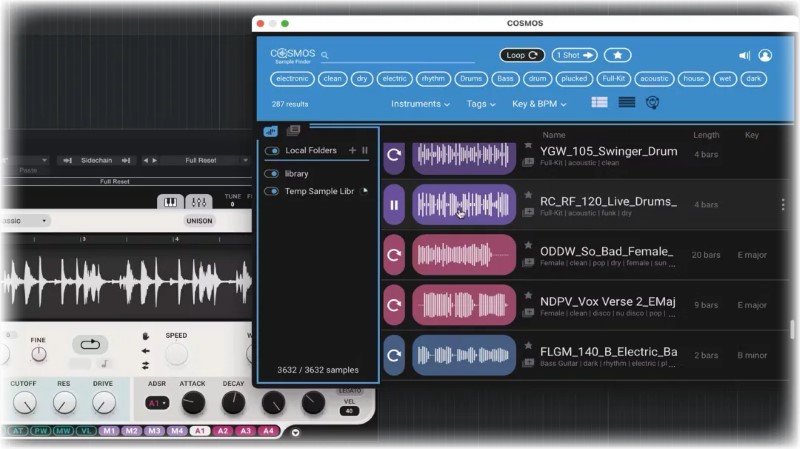This screenshot has height=449, width=800.
Task: Open the sampler mixer sliders icon
Action: pyautogui.click(x=199, y=202)
